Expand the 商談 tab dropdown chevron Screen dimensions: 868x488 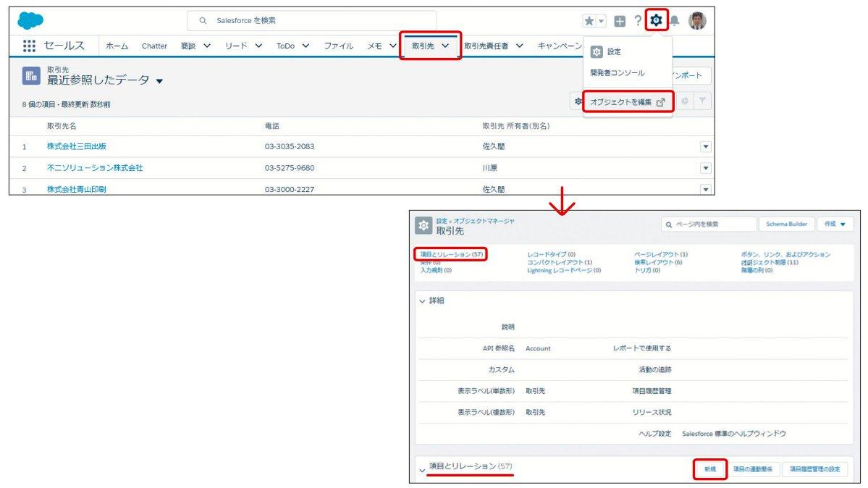pyautogui.click(x=207, y=46)
